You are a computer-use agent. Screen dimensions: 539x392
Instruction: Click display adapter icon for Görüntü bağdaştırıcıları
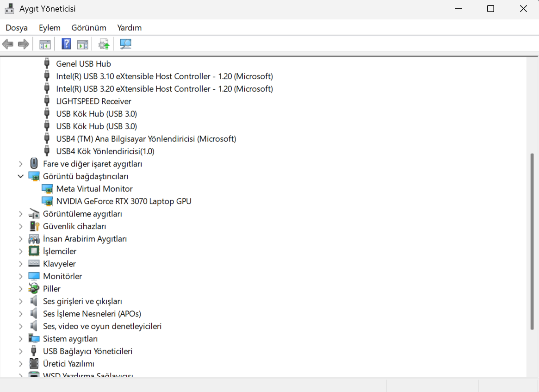click(x=34, y=176)
